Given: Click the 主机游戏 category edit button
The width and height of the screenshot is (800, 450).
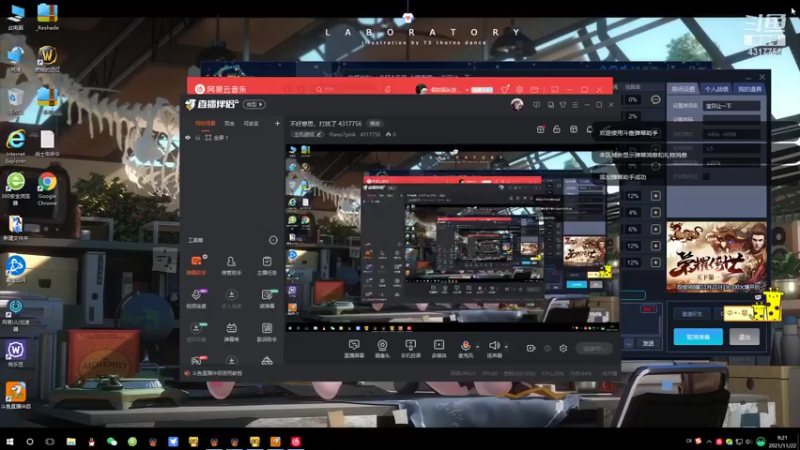Looking at the screenshot, I should coord(307,134).
